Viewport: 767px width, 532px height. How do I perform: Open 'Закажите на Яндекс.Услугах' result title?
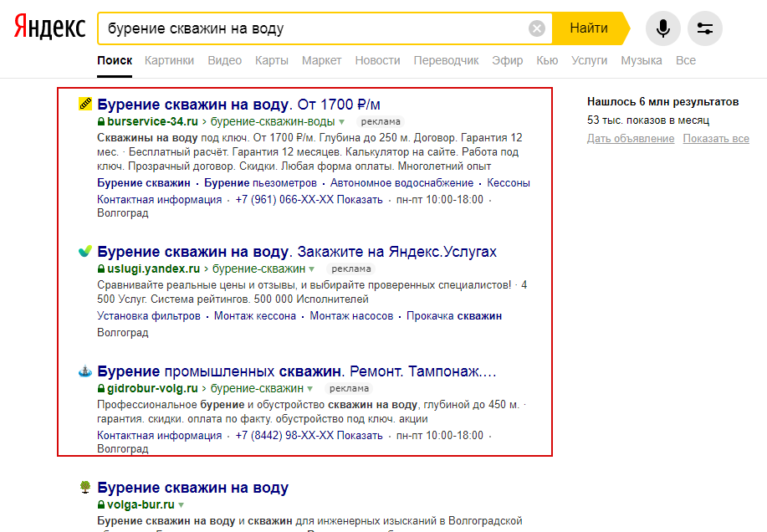[x=297, y=251]
